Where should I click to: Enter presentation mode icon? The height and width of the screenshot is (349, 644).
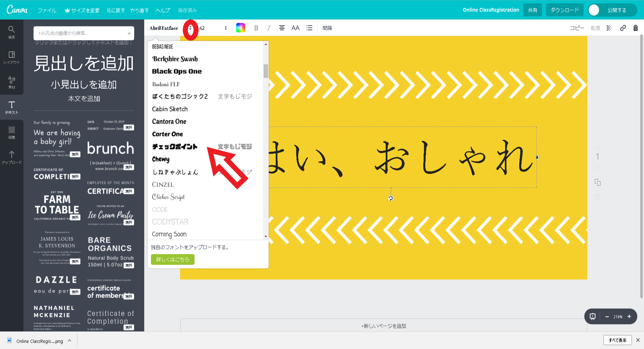[x=593, y=316]
